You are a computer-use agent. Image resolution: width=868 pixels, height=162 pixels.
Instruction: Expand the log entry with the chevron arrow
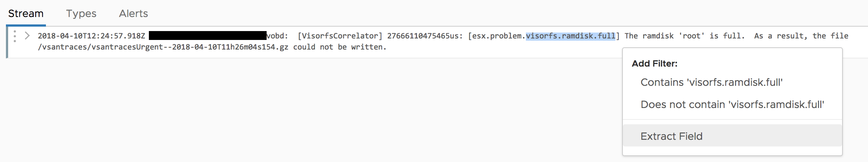coord(27,36)
